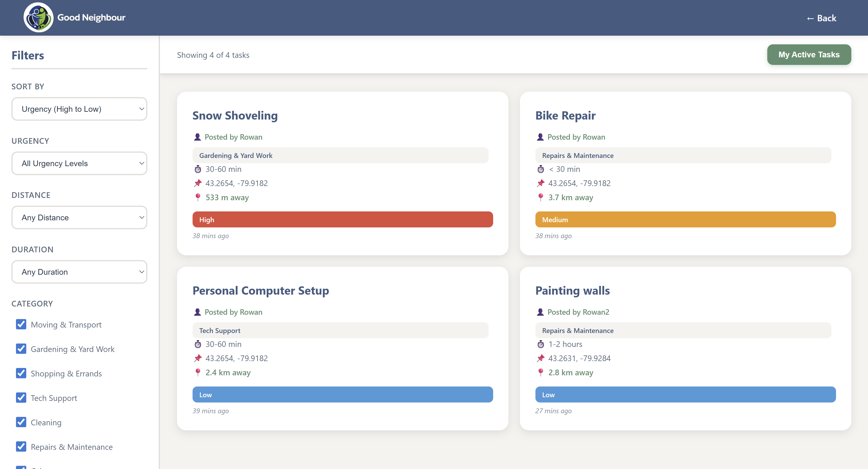
Task: Open My Active Tasks
Action: 809,55
